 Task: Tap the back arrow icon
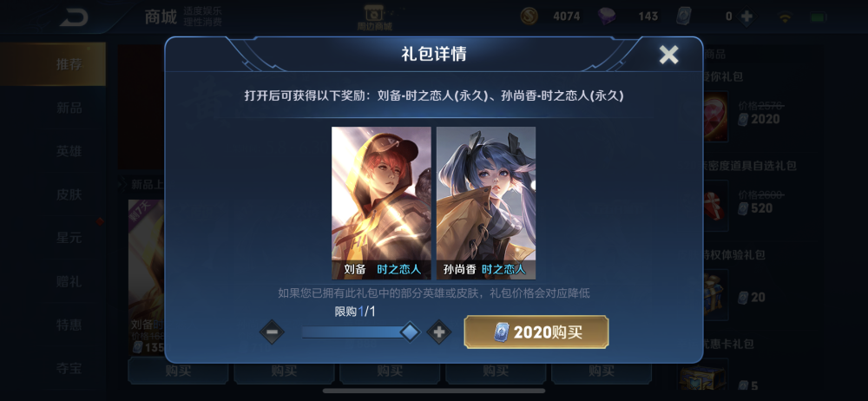(74, 17)
